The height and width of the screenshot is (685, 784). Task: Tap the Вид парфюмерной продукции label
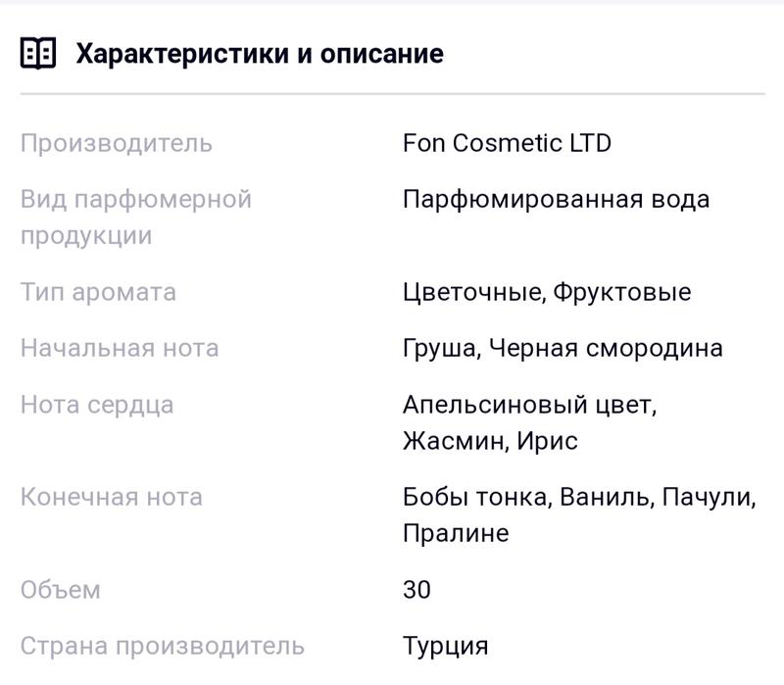pyautogui.click(x=135, y=218)
